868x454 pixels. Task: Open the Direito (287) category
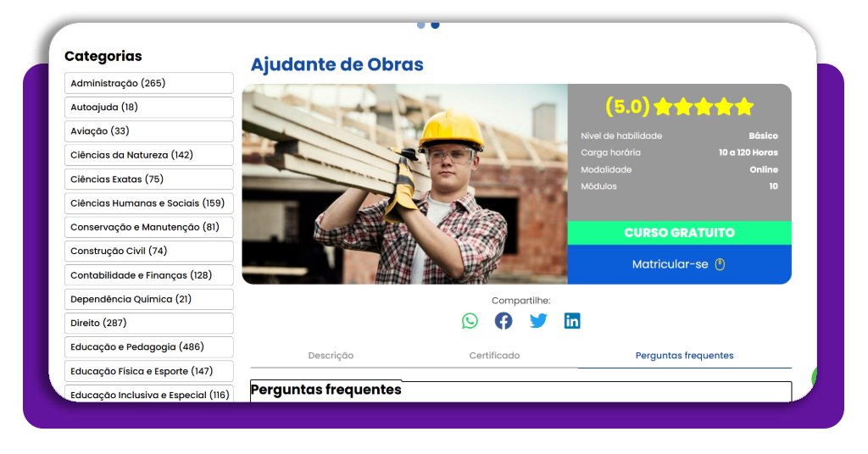[149, 323]
